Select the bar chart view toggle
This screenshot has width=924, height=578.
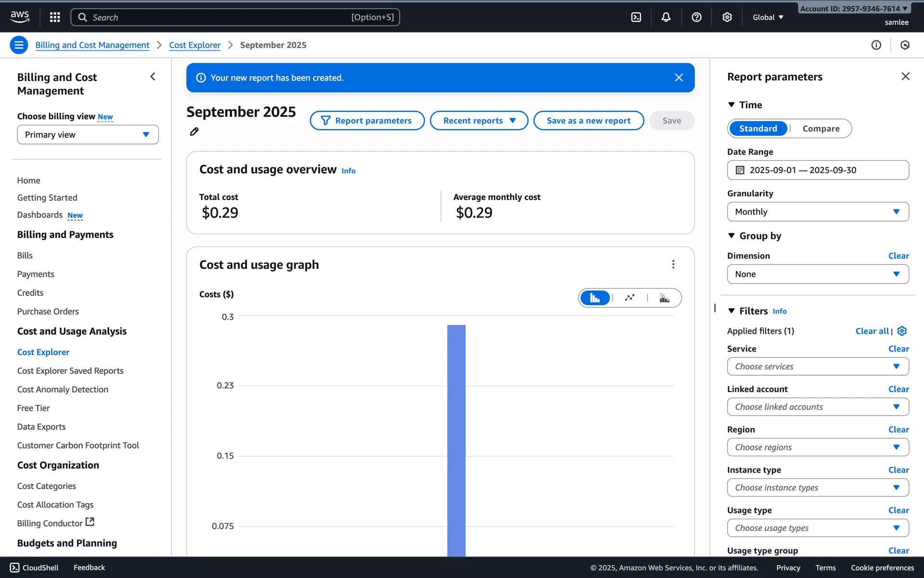click(595, 298)
